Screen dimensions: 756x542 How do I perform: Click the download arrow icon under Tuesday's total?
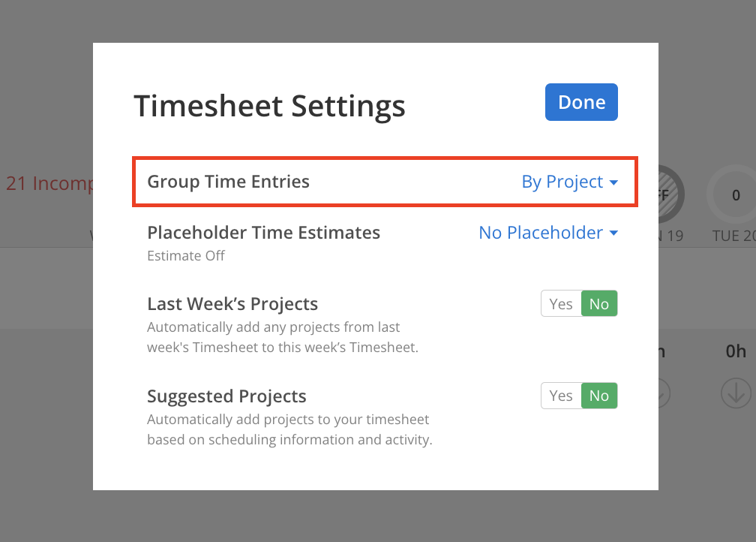coord(735,393)
